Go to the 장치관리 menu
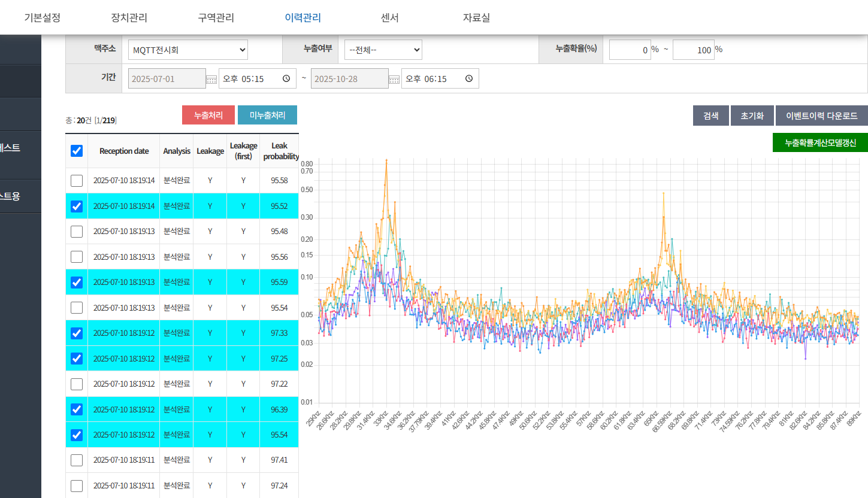The image size is (868, 498). (129, 17)
